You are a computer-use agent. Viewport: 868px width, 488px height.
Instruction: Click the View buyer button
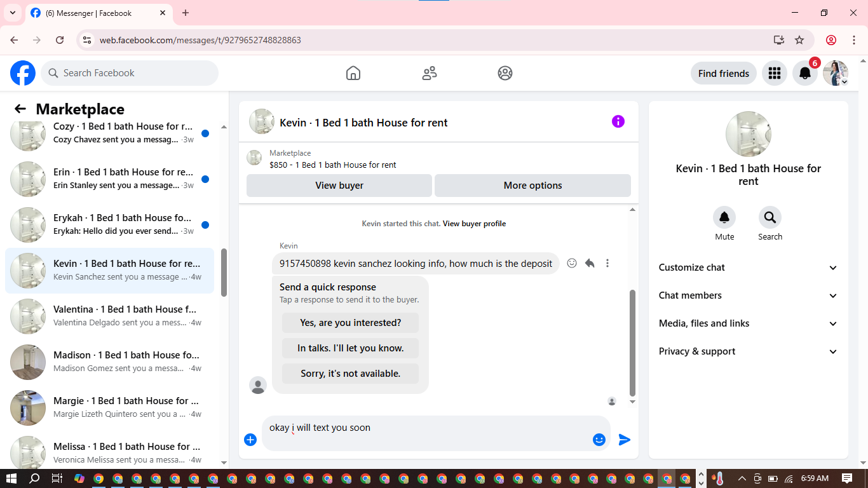[x=339, y=186]
